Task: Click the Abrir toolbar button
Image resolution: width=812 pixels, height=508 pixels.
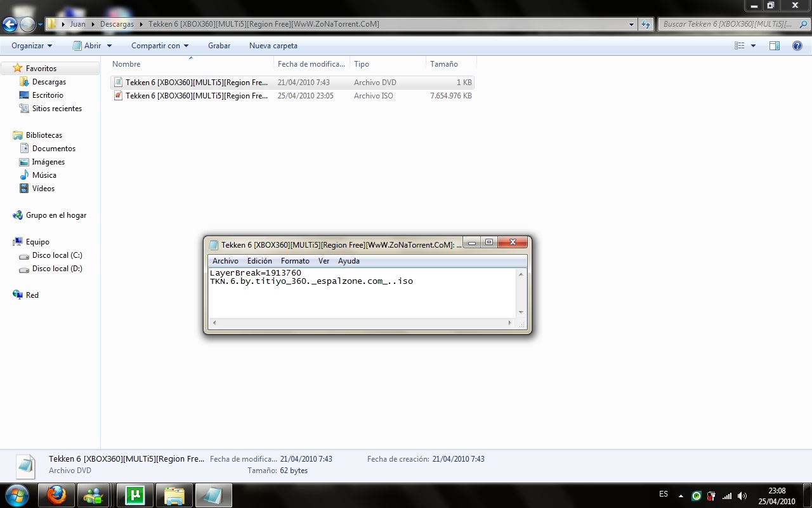Action: 88,46
